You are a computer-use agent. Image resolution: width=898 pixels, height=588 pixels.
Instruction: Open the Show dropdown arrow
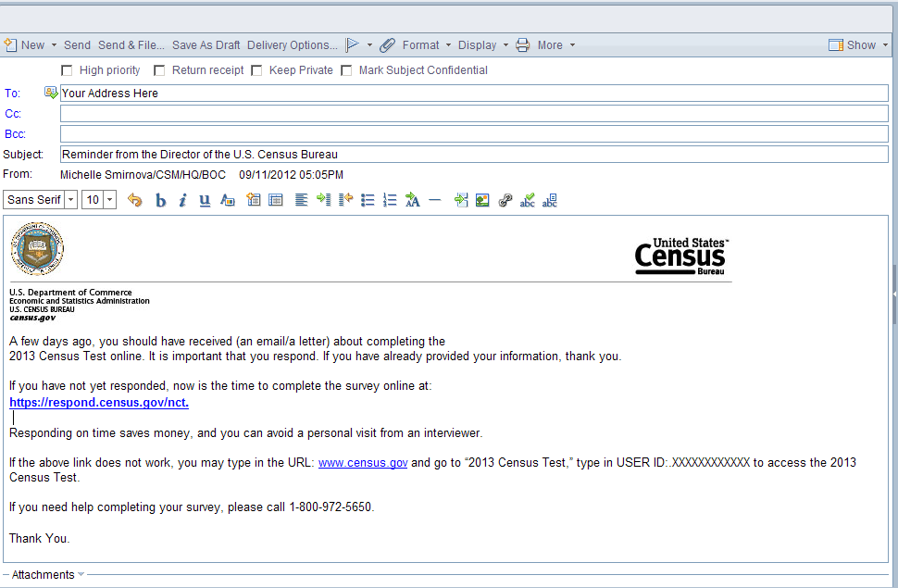click(885, 44)
